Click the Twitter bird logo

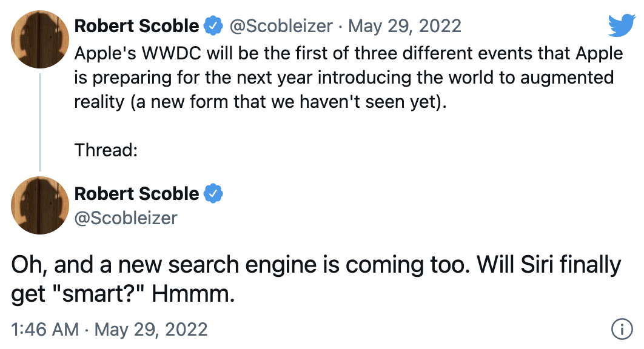(621, 26)
